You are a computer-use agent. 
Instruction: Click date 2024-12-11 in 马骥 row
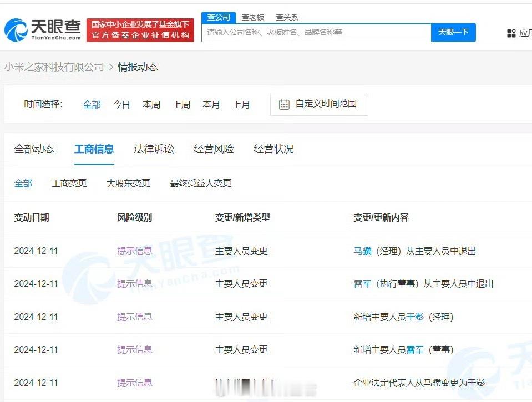36,251
